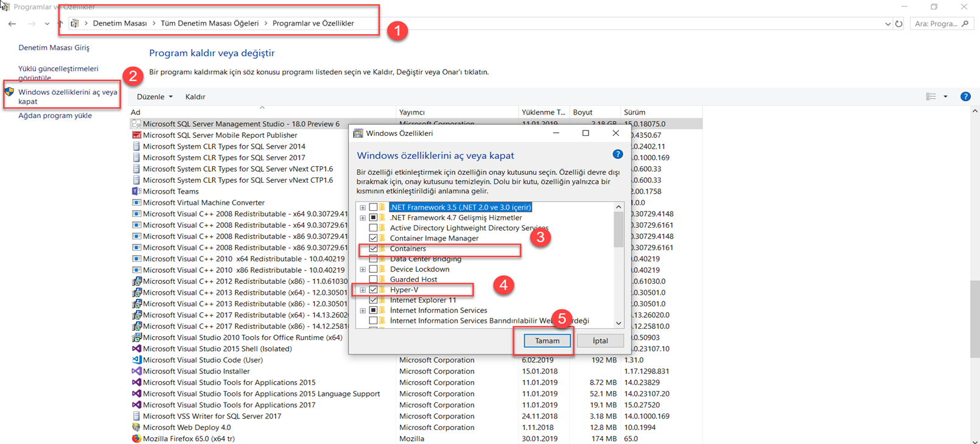Select Microsoft Visual Studio Code (User) icon
980x444 pixels.
tap(136, 360)
